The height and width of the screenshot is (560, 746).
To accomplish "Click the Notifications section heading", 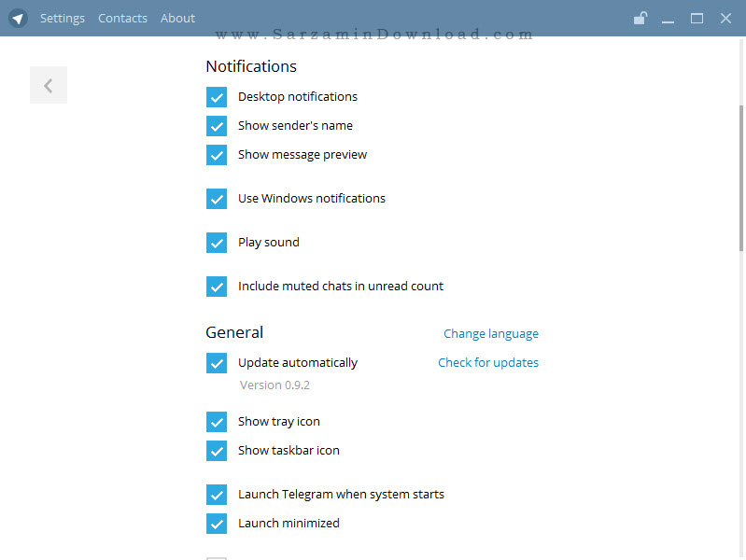I will tap(251, 66).
